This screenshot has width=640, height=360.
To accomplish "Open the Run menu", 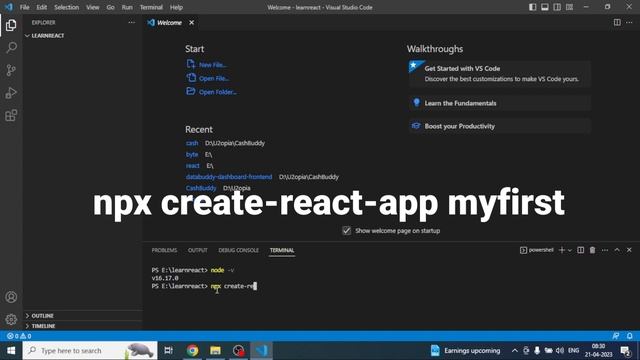I will pos(127,7).
